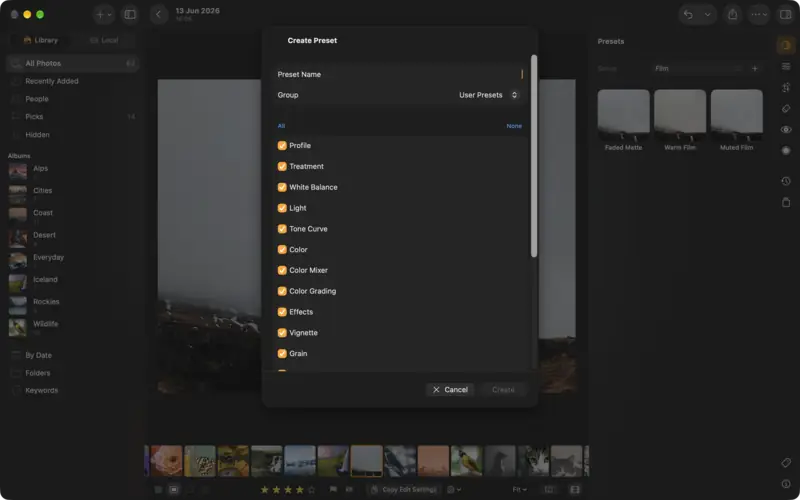
Task: Toggle the filmstrip icon at bottom right
Action: [575, 489]
